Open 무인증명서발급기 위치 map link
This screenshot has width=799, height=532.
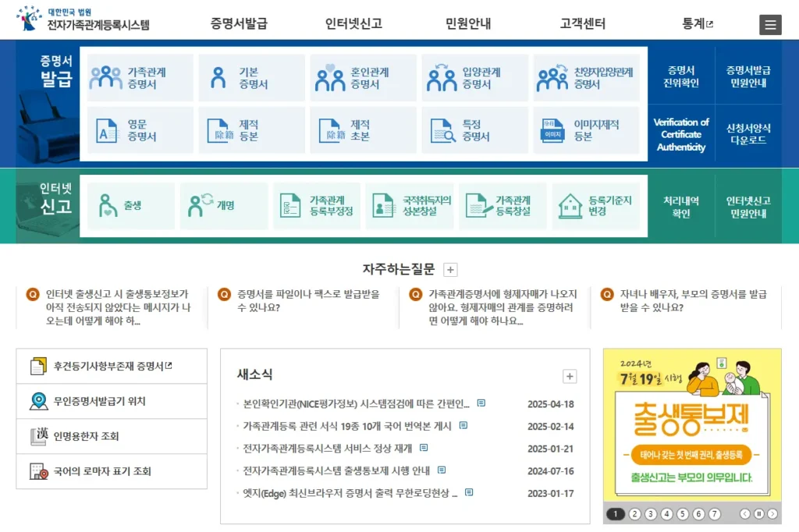(112, 401)
